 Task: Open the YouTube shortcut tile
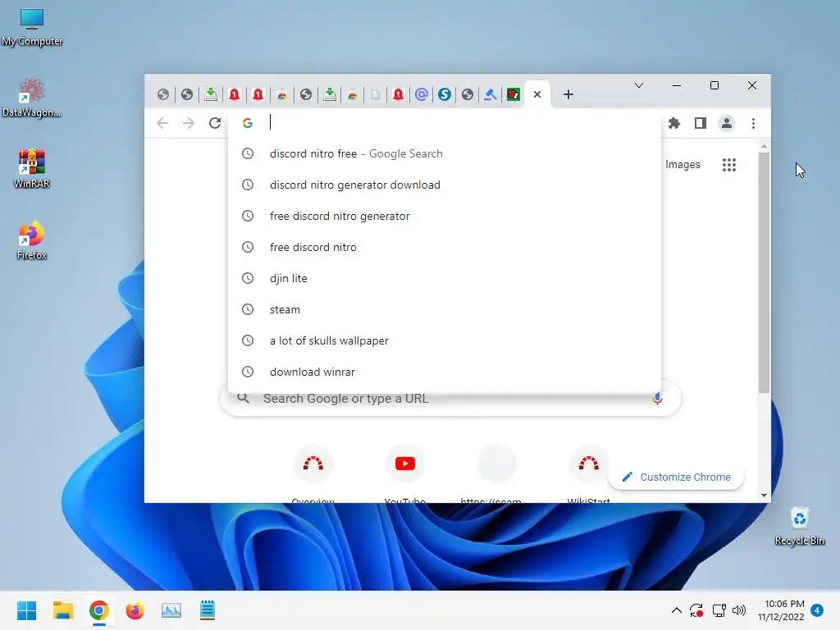(405, 472)
